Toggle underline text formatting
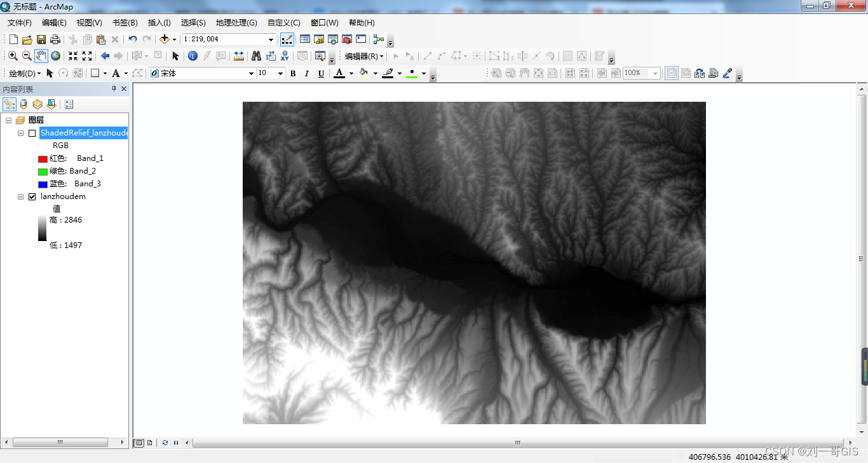 click(321, 73)
